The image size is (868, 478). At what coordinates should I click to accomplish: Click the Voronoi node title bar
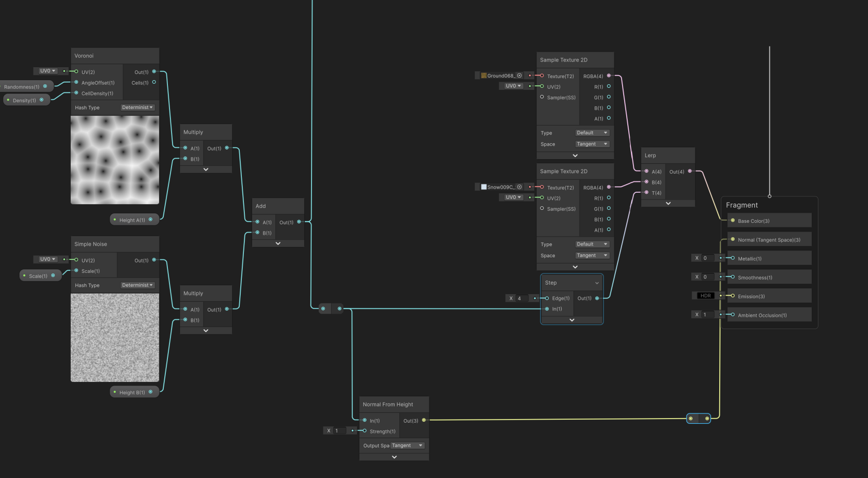point(115,56)
